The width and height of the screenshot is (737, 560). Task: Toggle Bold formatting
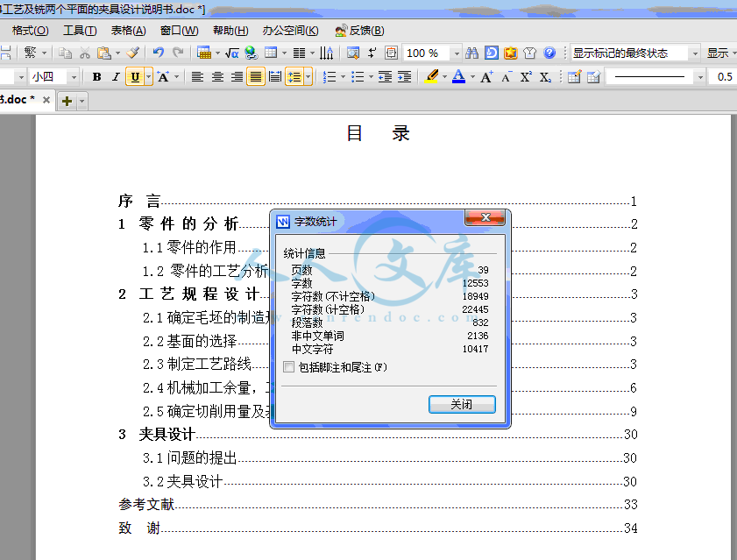[96, 76]
